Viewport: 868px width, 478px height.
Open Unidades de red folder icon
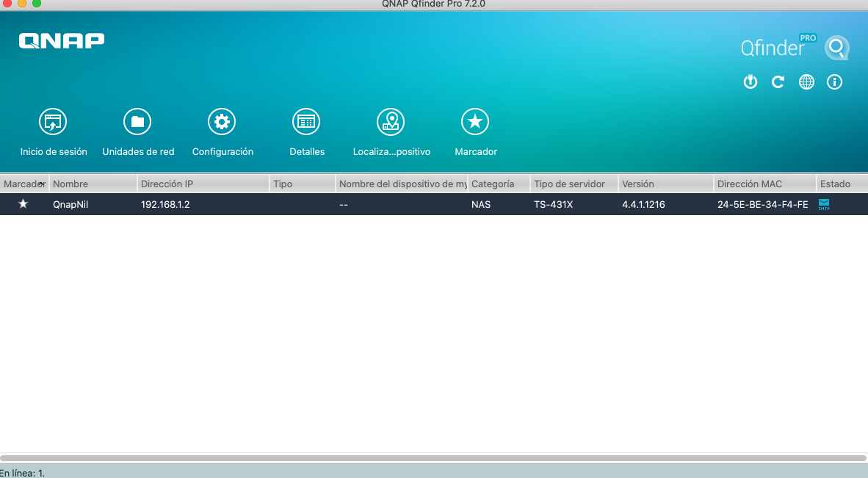(137, 122)
